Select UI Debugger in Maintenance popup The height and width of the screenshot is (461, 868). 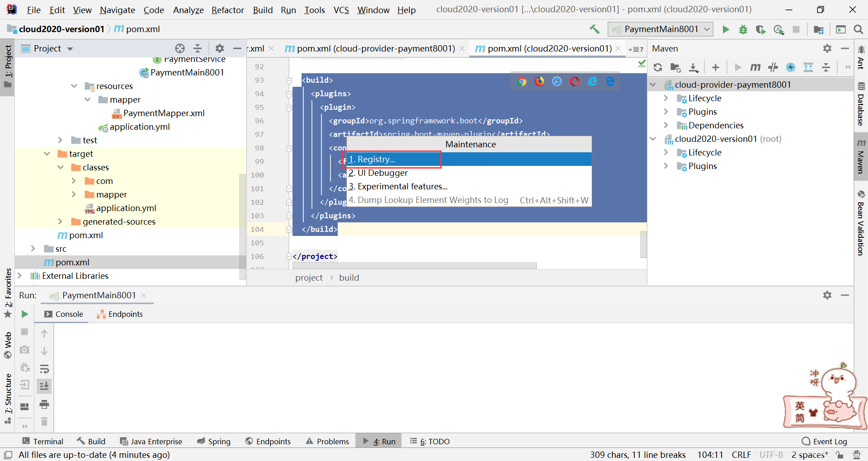pyautogui.click(x=469, y=173)
